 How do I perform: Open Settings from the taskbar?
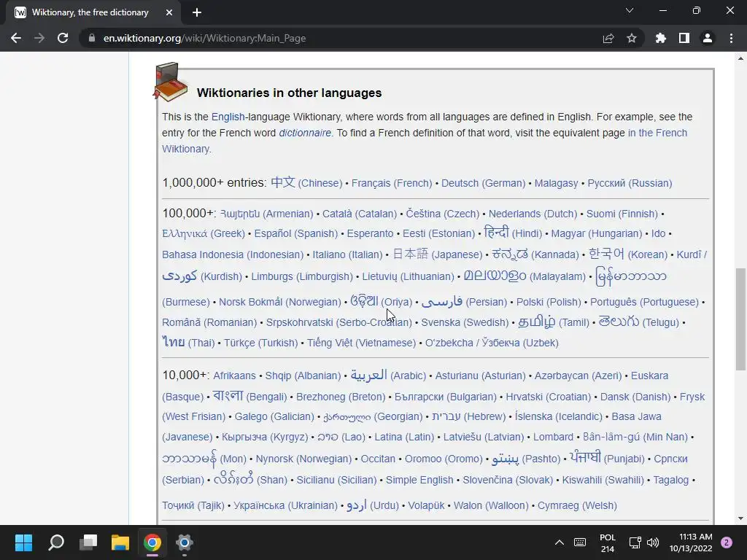click(x=185, y=542)
